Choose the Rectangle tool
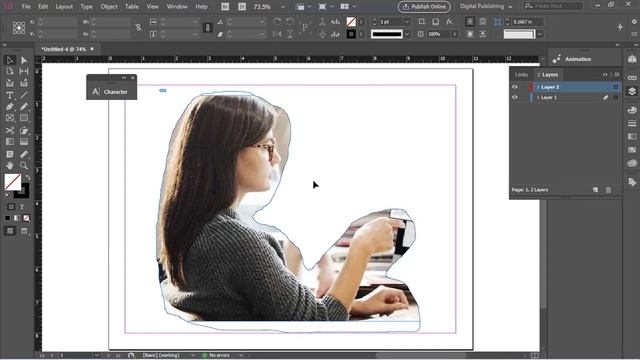 click(24, 118)
